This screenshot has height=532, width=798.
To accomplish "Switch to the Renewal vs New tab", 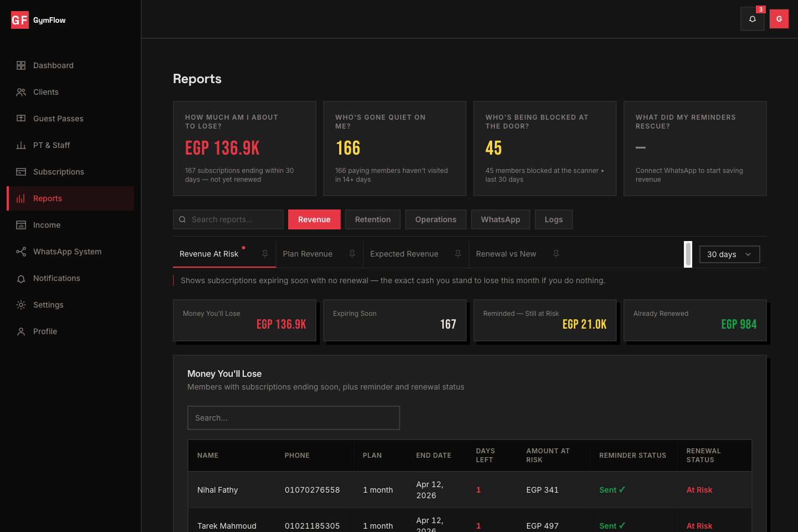I will coord(505,254).
